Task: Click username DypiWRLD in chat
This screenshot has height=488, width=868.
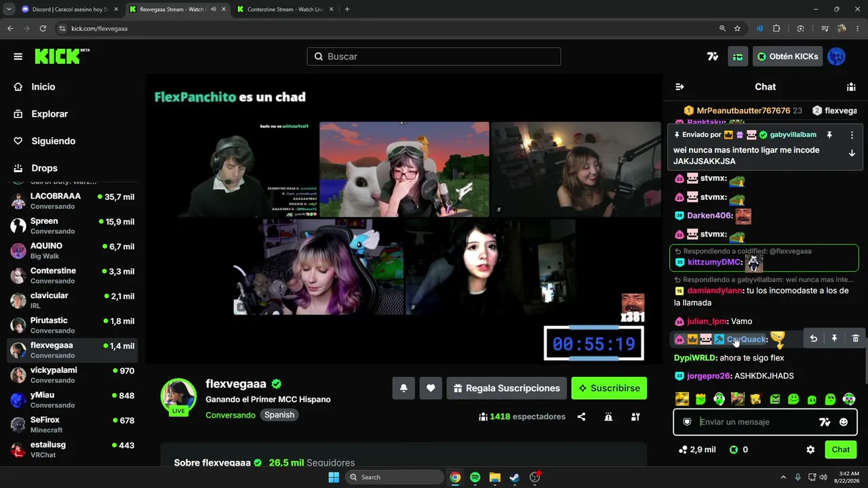Action: click(x=695, y=358)
